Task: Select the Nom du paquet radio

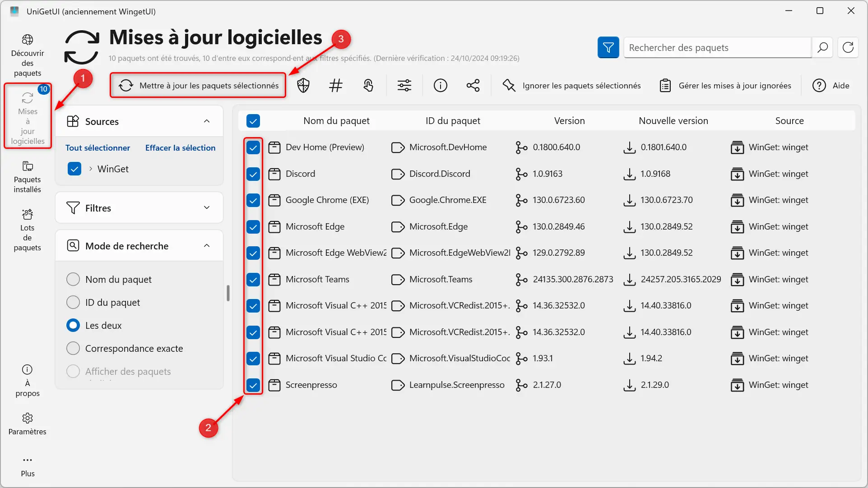Action: [73, 279]
